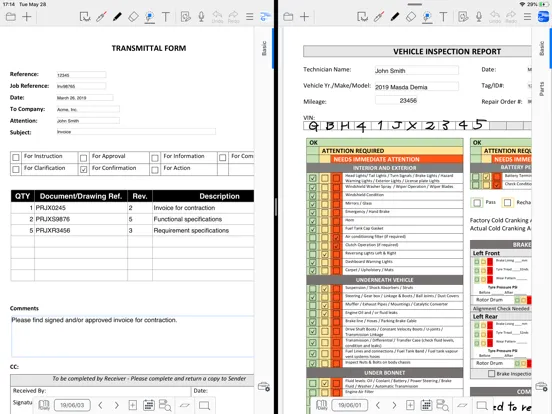Open the folder icon in right window
Viewport: 552px width, 414px height.
coord(288,17)
